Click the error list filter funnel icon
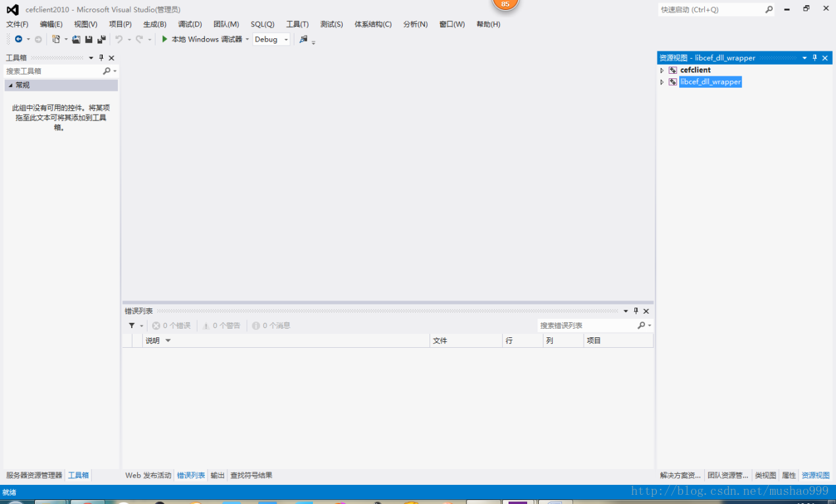This screenshot has height=504, width=836. tap(132, 325)
